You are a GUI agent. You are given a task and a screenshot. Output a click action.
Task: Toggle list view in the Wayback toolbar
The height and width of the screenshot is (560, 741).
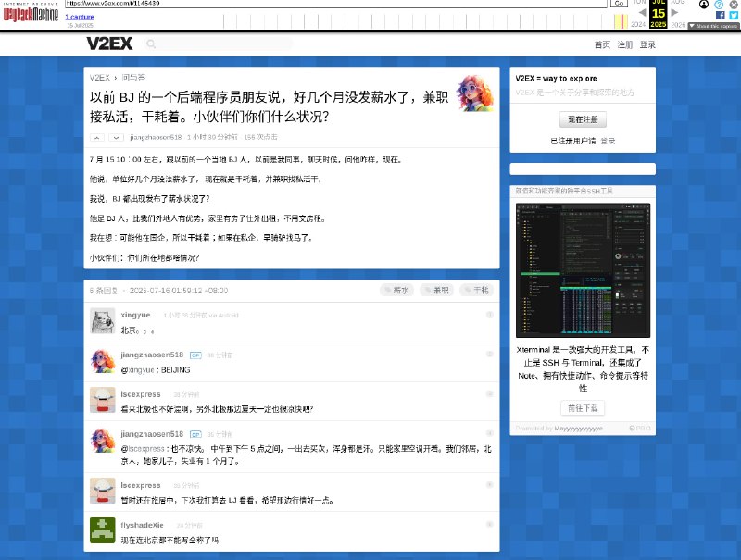[x=719, y=5]
